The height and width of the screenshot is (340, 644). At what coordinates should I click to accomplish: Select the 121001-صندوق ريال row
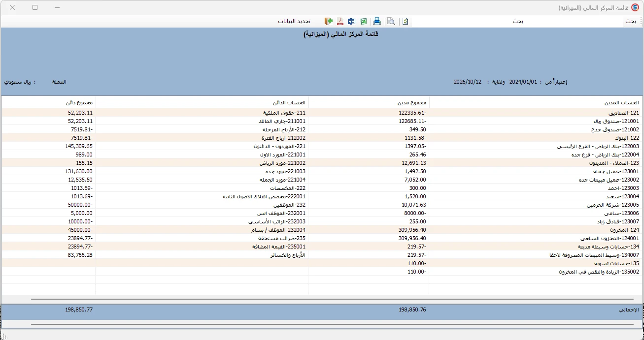point(616,121)
